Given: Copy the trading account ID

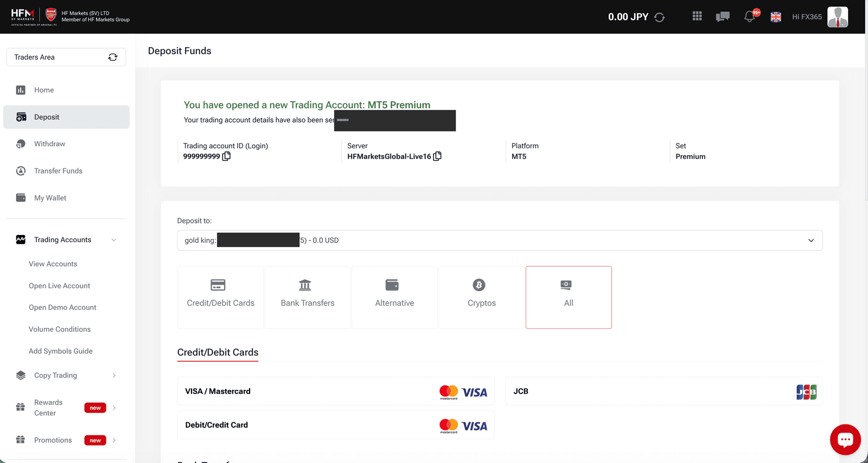Looking at the screenshot, I should tap(226, 156).
